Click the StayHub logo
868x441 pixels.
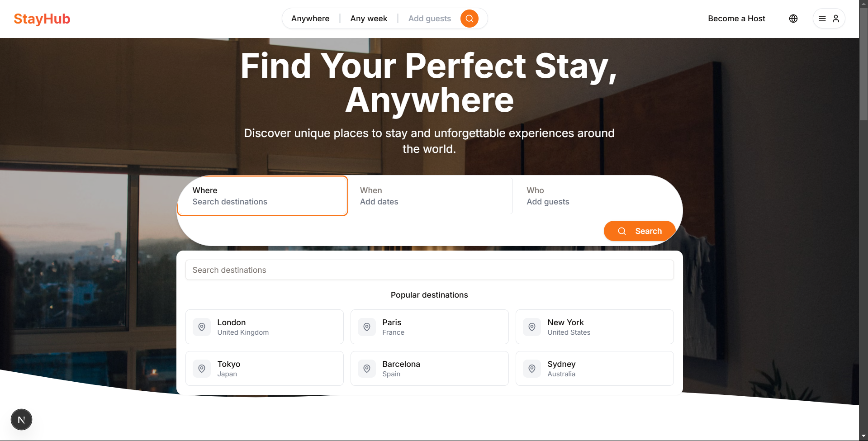(42, 19)
